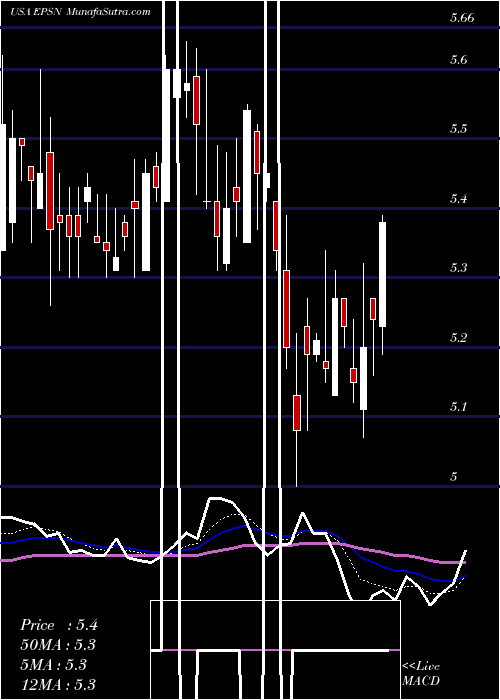Click the 5MA : 5.3 readout
The image size is (500, 700).
tap(53, 665)
